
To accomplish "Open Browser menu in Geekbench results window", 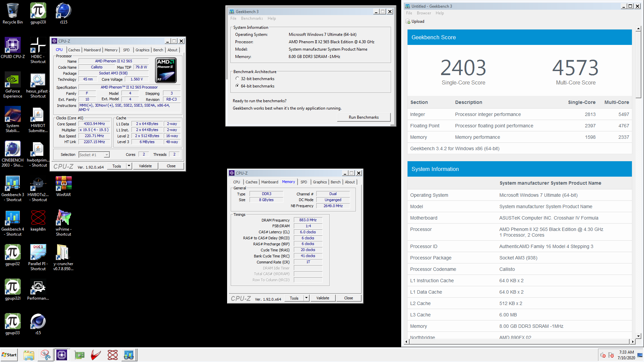I will click(424, 13).
